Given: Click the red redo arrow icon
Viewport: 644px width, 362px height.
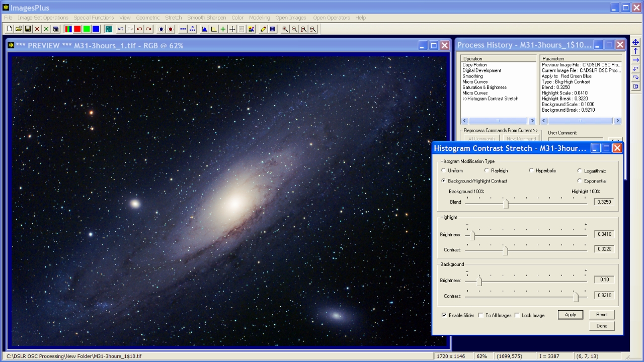Looking at the screenshot, I should pos(148,29).
